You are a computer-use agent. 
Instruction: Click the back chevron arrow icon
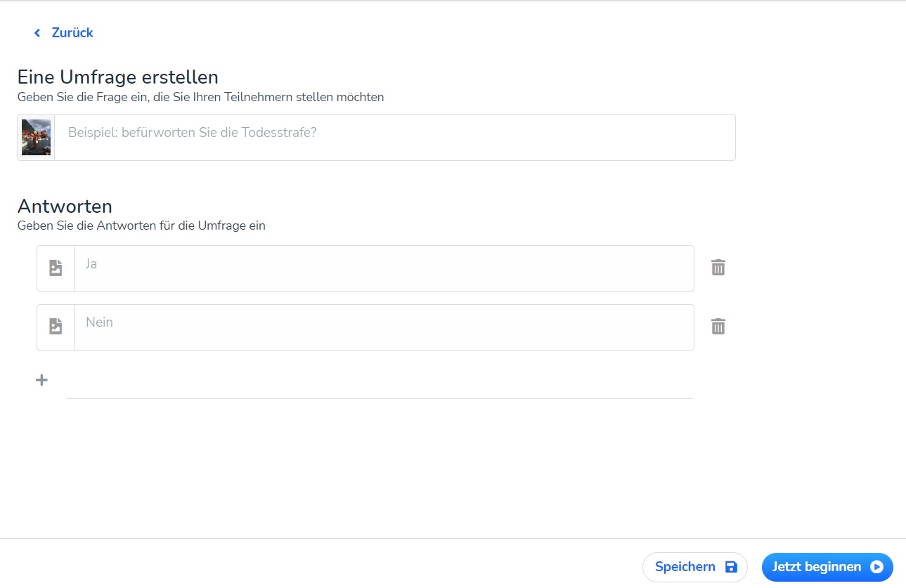click(37, 33)
